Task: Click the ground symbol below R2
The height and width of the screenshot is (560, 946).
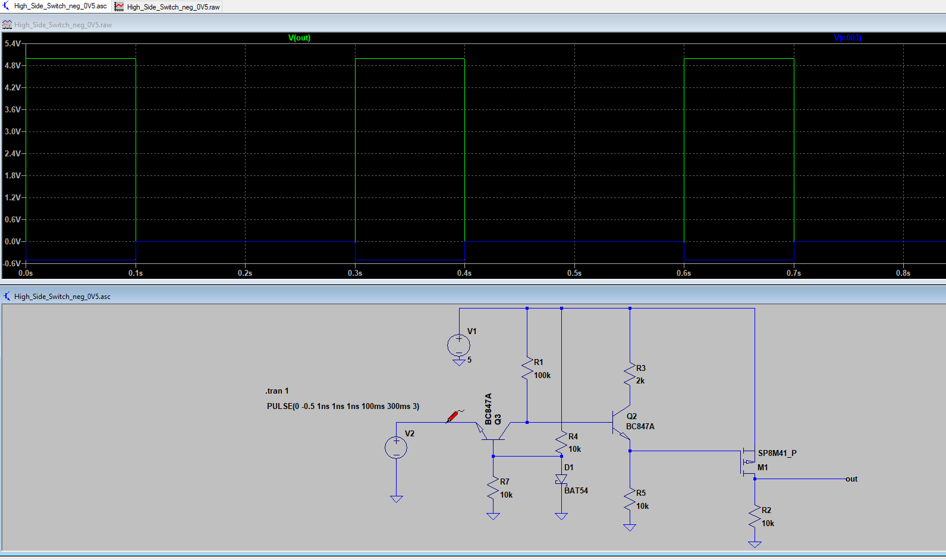Action: 755,544
